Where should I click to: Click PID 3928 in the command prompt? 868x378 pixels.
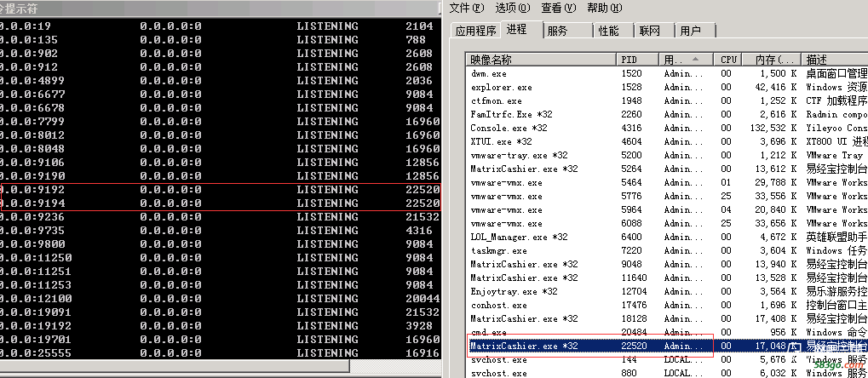click(x=419, y=326)
